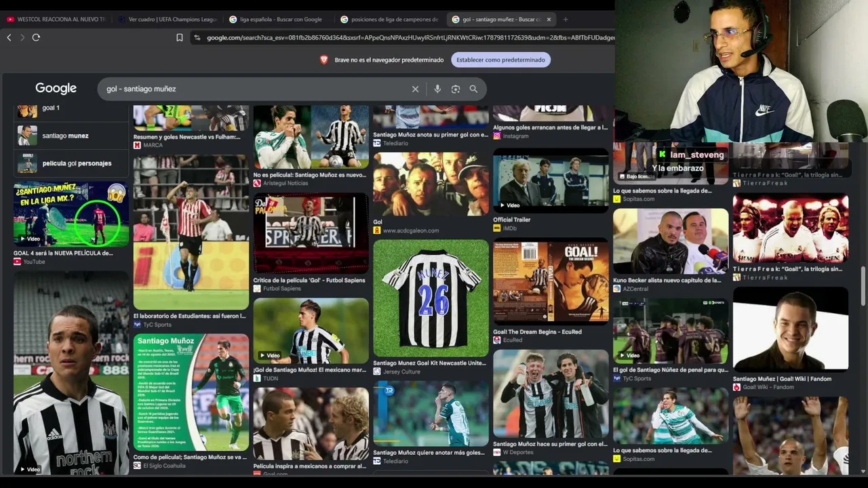Click the YouTube source favicon
The height and width of the screenshot is (488, 868).
pyautogui.click(x=18, y=262)
